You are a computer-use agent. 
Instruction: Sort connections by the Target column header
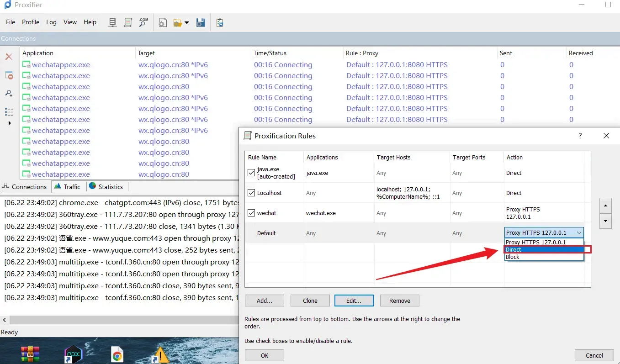coord(193,53)
